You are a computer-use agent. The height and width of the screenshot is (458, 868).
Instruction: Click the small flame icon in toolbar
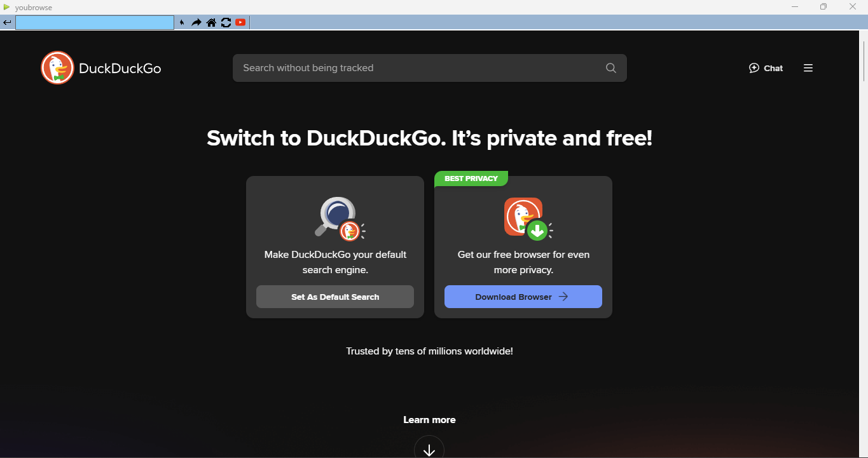(183, 23)
